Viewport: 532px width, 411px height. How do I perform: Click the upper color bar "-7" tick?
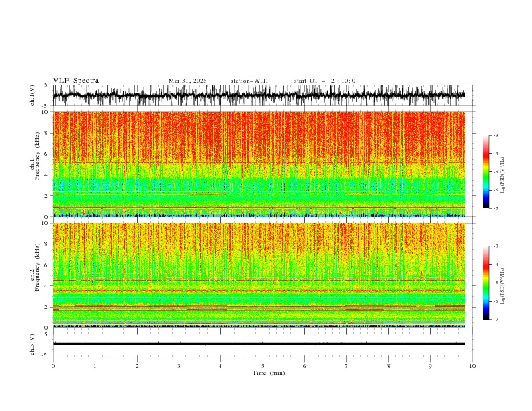tap(496, 208)
